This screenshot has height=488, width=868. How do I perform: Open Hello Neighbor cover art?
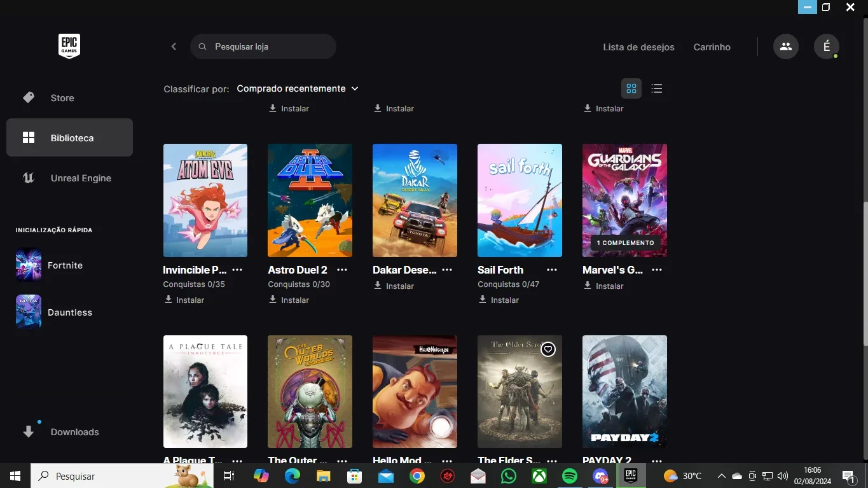coord(415,391)
